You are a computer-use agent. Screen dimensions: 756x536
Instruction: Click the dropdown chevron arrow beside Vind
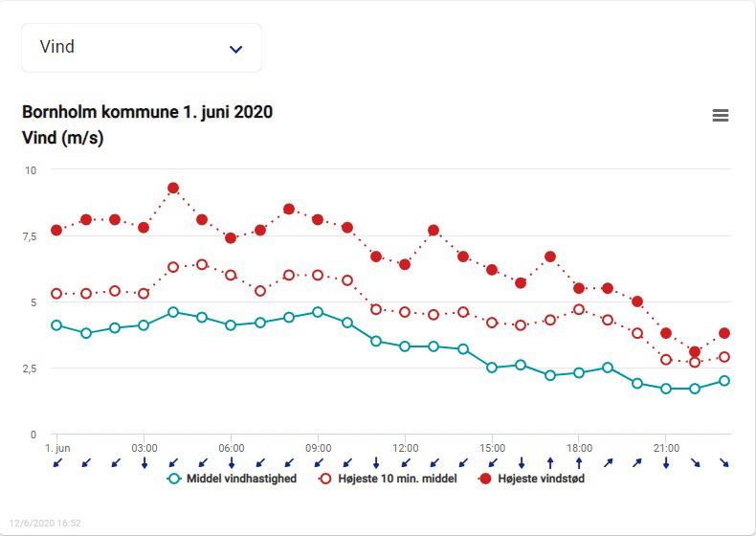click(x=236, y=49)
